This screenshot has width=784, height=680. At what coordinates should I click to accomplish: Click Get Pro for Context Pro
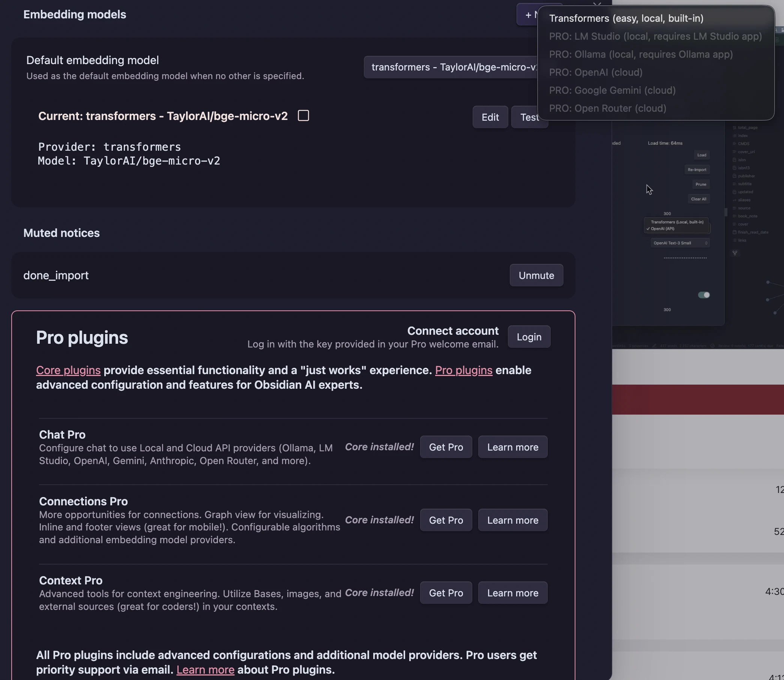coord(446,593)
